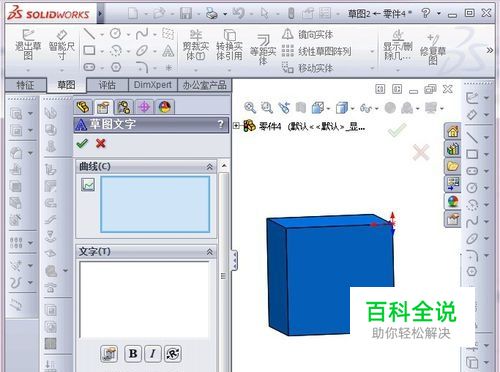Collapse the 曲线(C) section
The image size is (500, 372).
209,166
